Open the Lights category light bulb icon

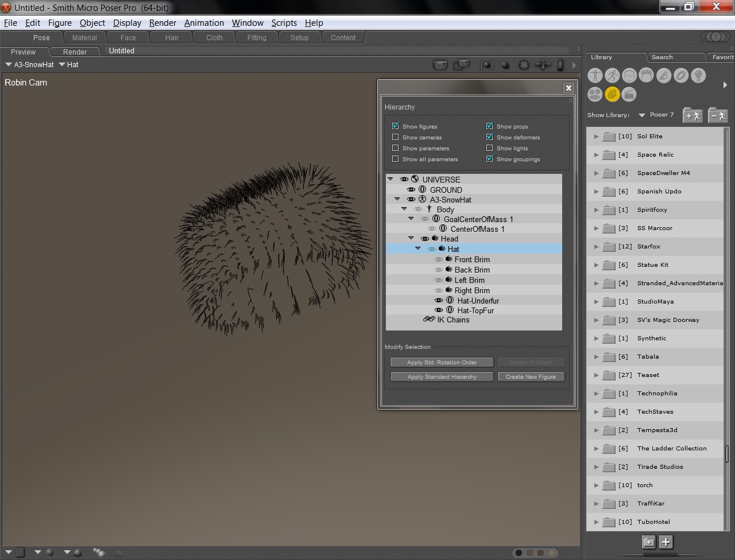tap(698, 75)
